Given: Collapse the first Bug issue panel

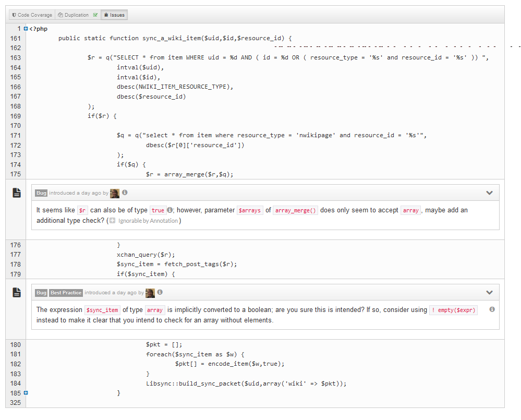Looking at the screenshot, I should tap(489, 193).
